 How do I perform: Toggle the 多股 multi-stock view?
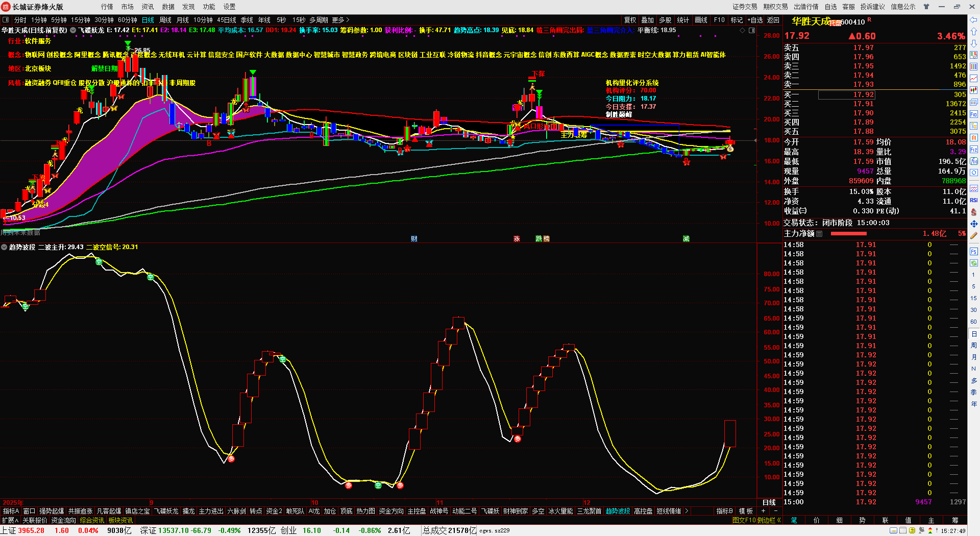tap(665, 20)
